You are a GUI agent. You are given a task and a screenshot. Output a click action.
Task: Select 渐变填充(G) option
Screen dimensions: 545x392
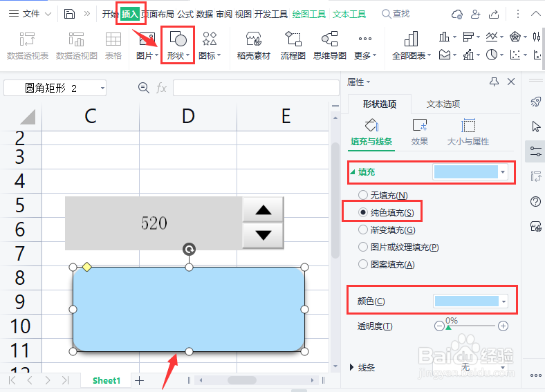click(x=387, y=230)
